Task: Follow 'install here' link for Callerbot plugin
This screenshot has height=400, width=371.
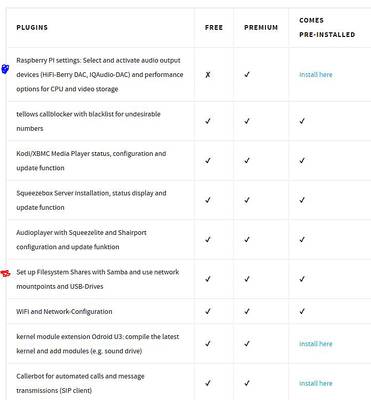Action: [x=316, y=383]
